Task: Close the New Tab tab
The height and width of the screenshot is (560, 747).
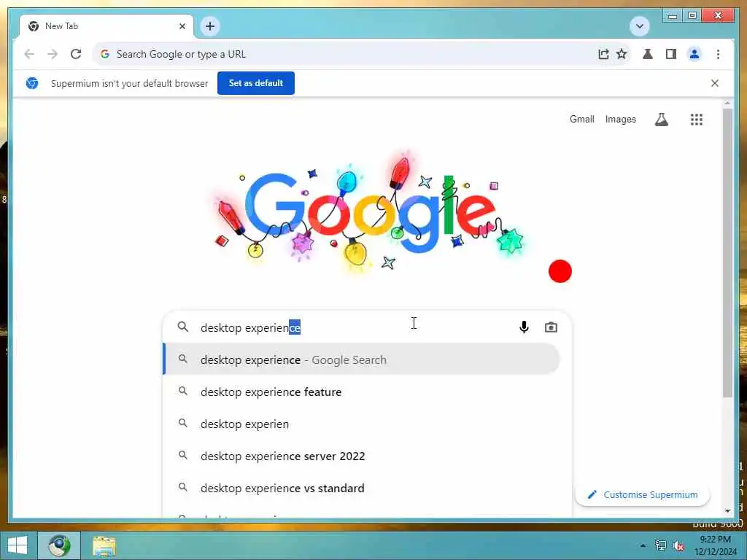Action: [x=182, y=26]
